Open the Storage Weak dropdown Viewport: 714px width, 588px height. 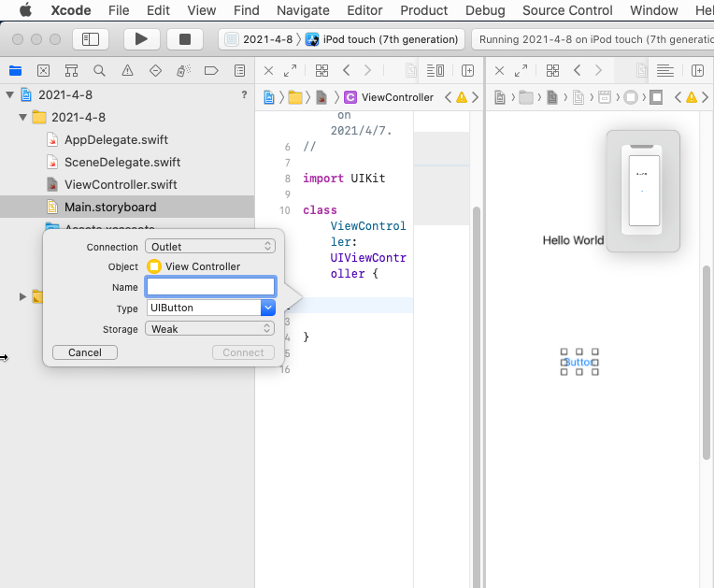coord(210,328)
